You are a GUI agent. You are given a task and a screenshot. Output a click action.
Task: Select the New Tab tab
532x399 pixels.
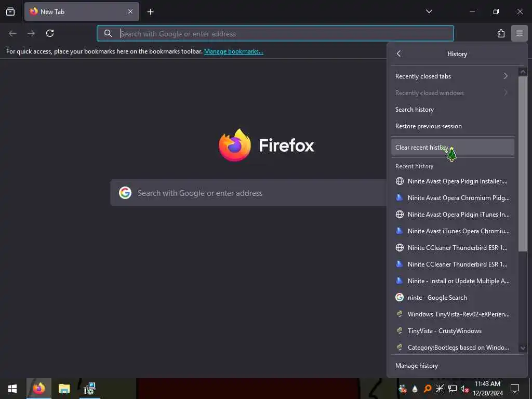[82, 11]
